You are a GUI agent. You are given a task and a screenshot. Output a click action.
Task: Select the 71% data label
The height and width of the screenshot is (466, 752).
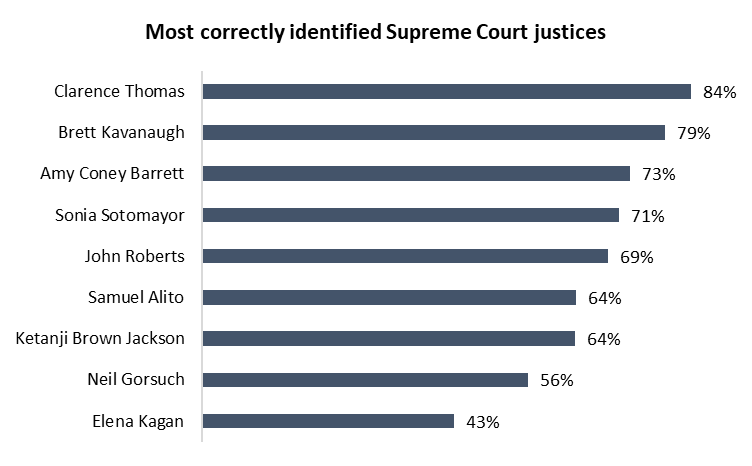pyautogui.click(x=647, y=215)
